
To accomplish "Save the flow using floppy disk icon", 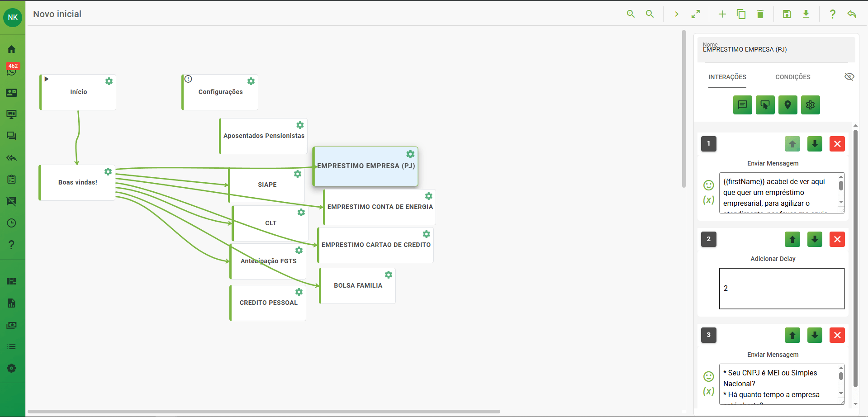I will pos(787,14).
